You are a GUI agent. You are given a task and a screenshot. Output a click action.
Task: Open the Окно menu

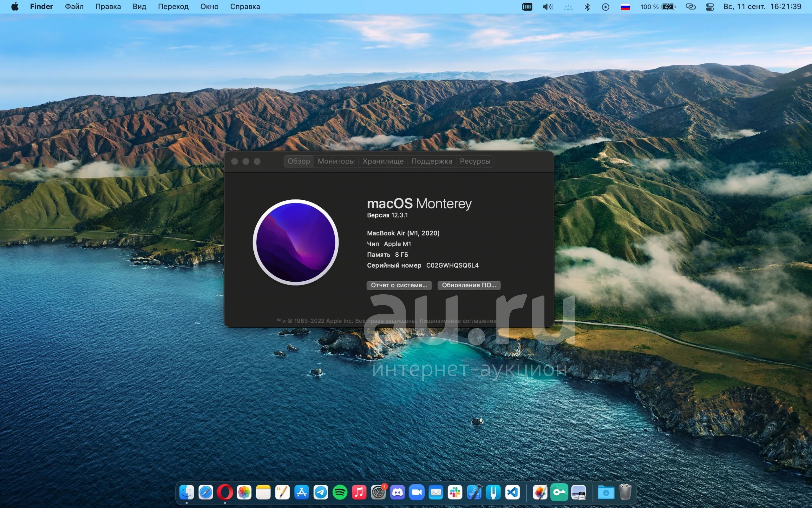click(x=209, y=7)
